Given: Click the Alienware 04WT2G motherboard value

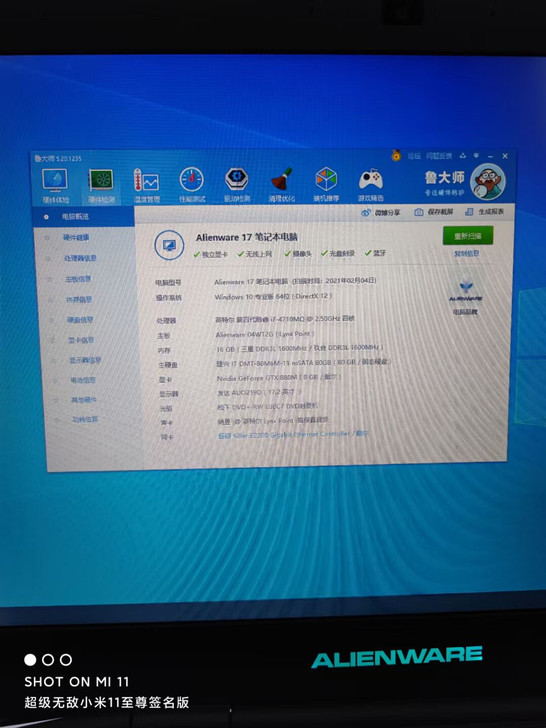Looking at the screenshot, I should (x=265, y=334).
